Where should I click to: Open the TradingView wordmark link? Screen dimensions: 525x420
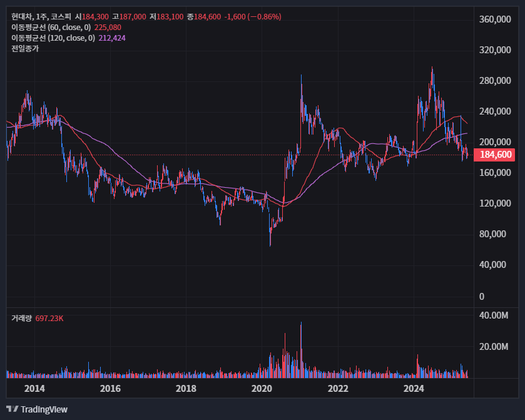click(44, 409)
